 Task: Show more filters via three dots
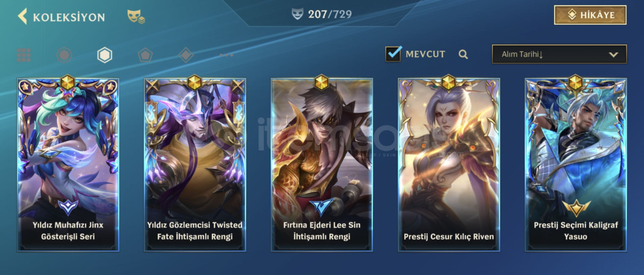coord(226,55)
